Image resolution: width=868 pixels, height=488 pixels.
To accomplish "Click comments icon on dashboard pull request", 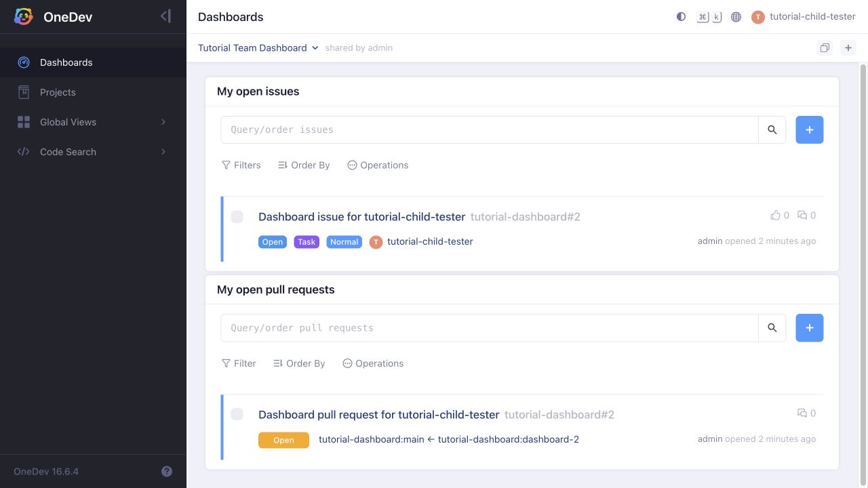I will click(x=802, y=413).
